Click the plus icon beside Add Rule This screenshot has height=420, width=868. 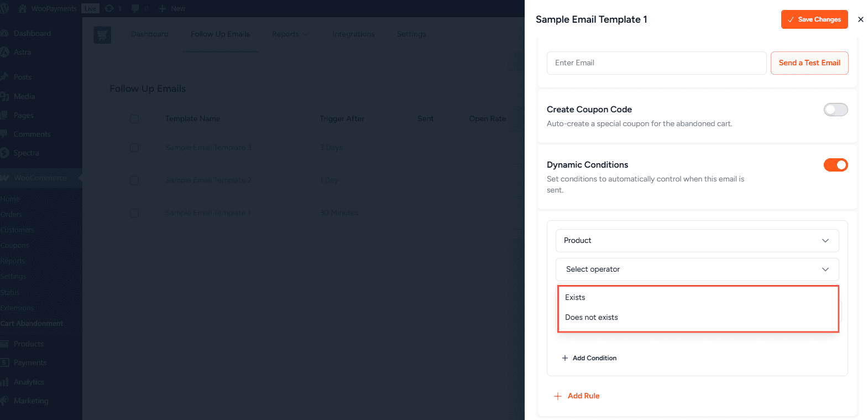[558, 396]
